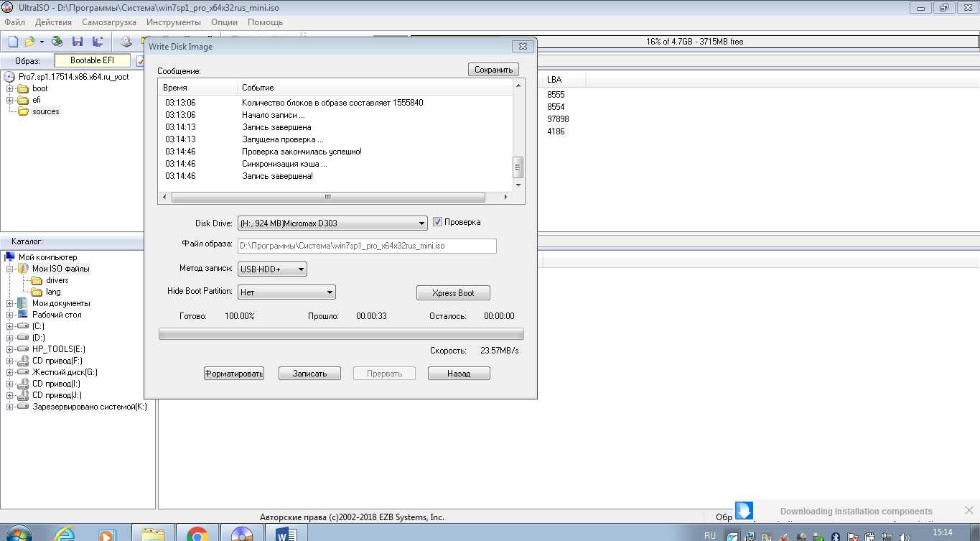Open Google Chrome from the taskbar
Screen dimensions: 980x541
pyautogui.click(x=197, y=533)
